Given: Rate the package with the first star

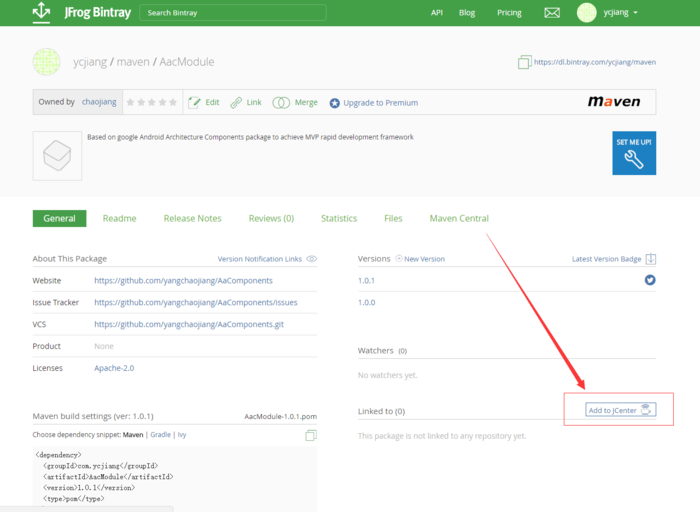Looking at the screenshot, I should 130,103.
